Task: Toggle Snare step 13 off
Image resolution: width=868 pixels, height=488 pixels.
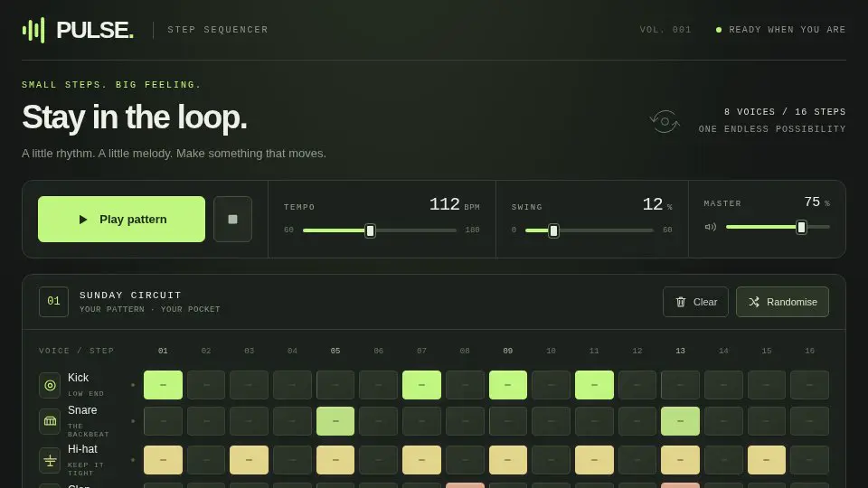Action: click(x=680, y=421)
